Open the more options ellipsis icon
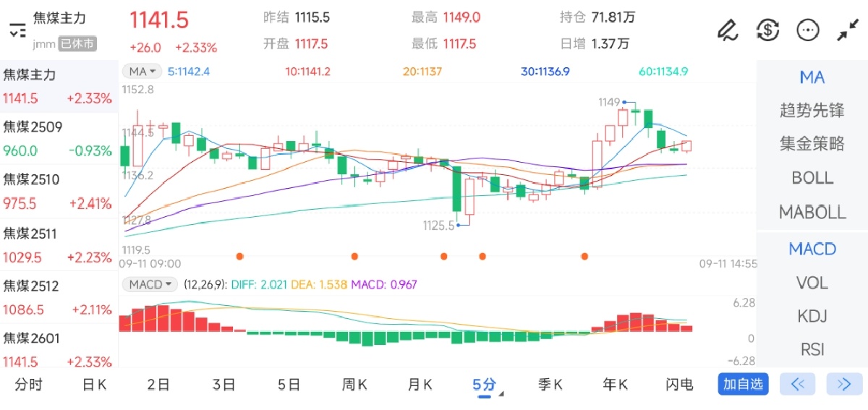868x410 pixels. pos(807,30)
